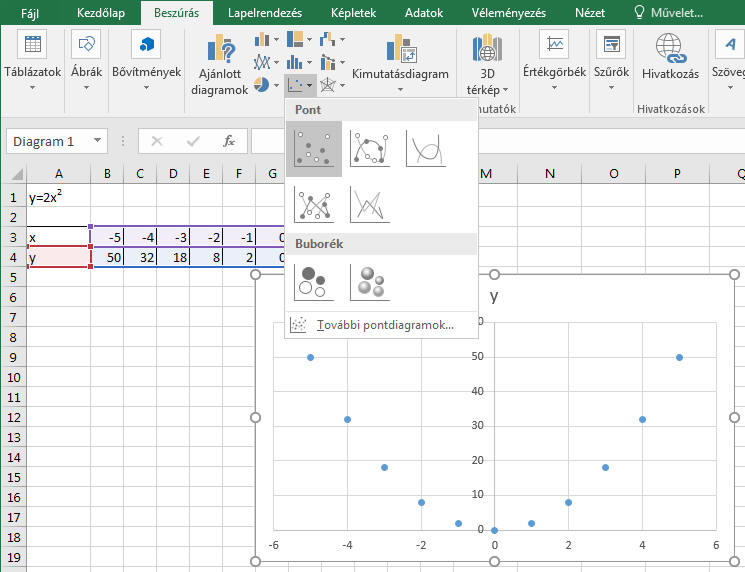Screen dimensions: 745x572
Task: Select cell A1 containing y=2x²
Action: (x=59, y=197)
